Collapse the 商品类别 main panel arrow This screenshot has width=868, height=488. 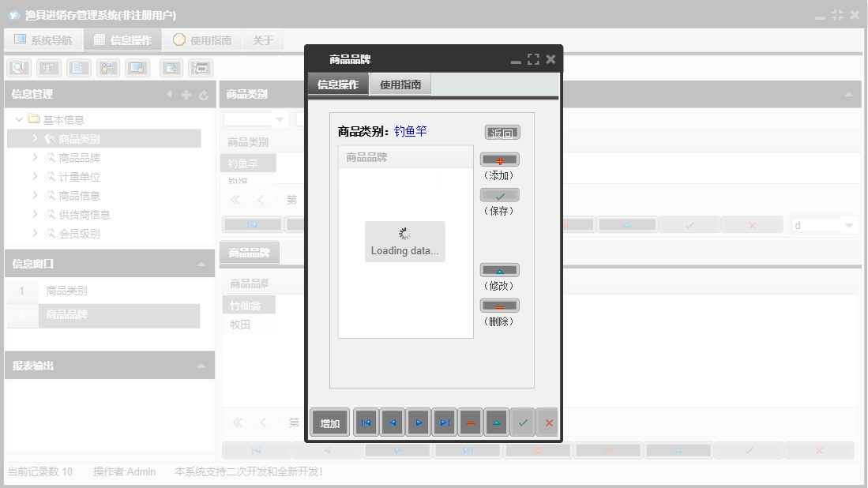pos(848,95)
